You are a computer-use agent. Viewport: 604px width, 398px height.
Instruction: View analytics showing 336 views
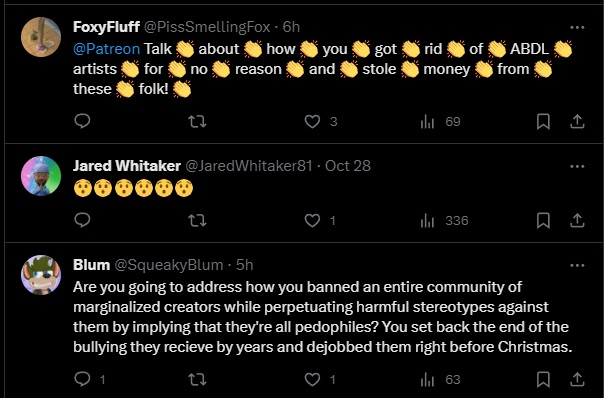(x=445, y=221)
